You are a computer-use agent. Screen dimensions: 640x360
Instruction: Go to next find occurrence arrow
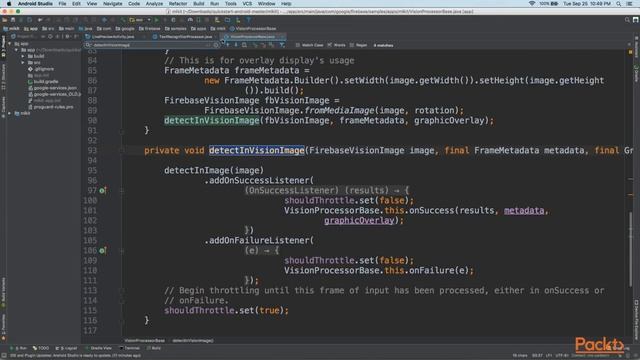(x=236, y=45)
